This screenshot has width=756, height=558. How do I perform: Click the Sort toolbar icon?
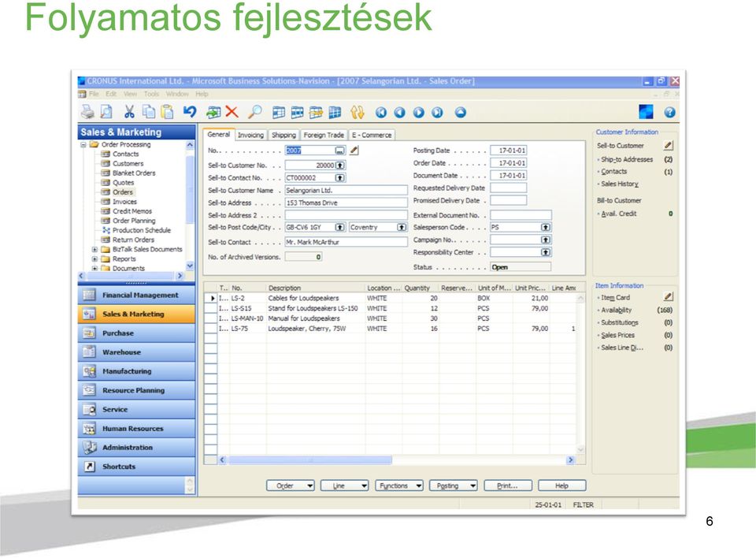pos(358,113)
